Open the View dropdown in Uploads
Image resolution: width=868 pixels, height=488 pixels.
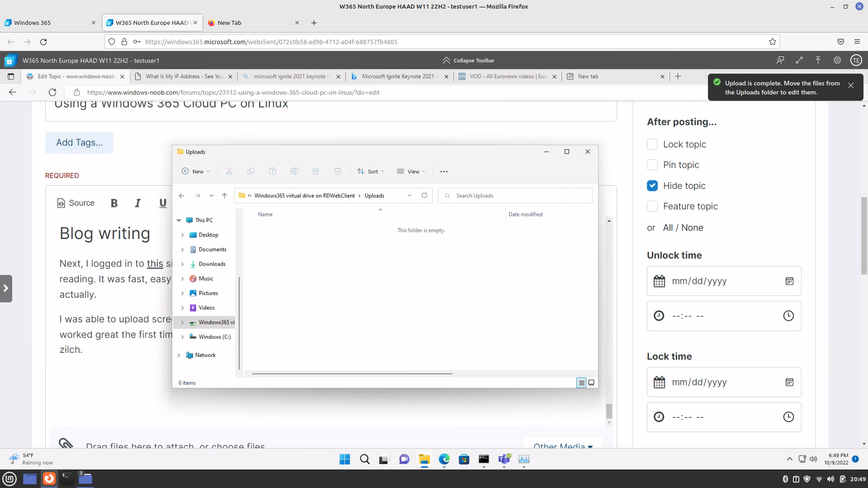coord(411,171)
